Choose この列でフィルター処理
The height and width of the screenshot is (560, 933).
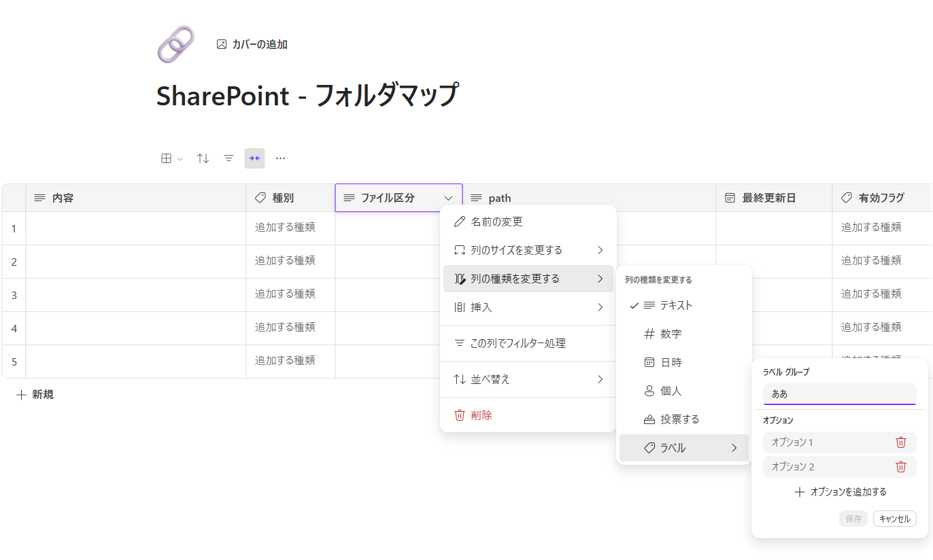point(528,343)
